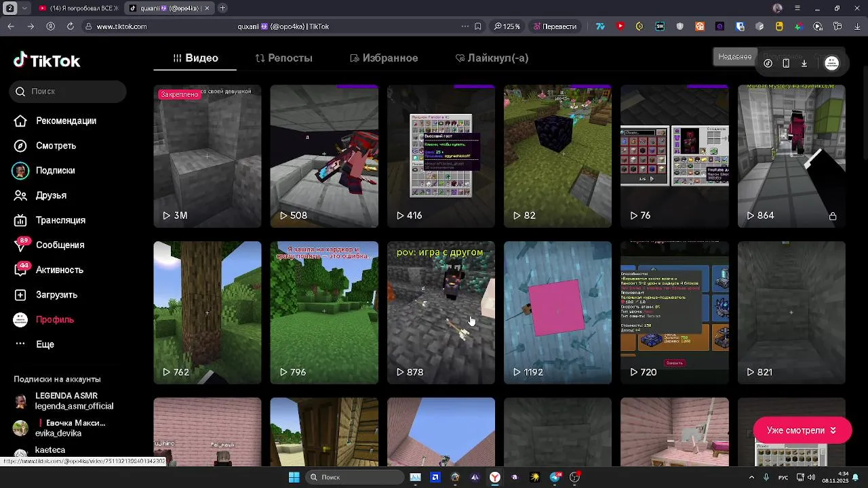This screenshot has width=868, height=488.
Task: Open the video with 508 views
Action: point(324,156)
